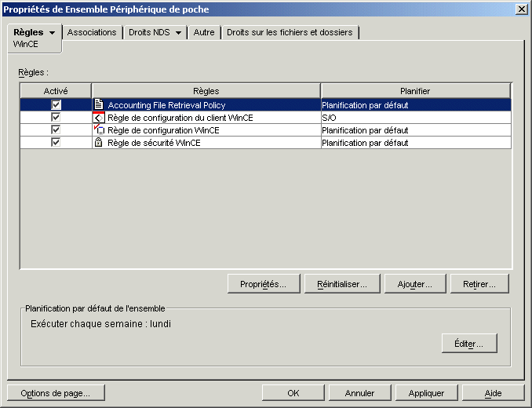Open help with the Aide button
Screen dimensions: 532x408
[493, 393]
